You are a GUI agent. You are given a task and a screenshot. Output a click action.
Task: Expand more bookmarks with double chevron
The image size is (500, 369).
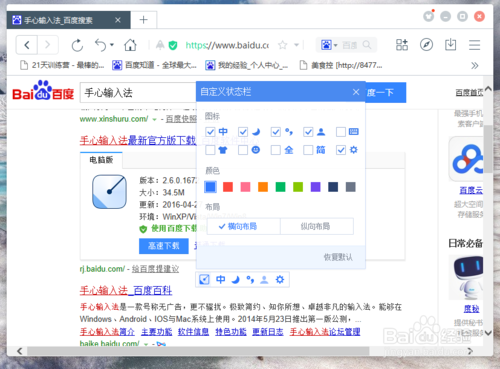tap(475, 65)
